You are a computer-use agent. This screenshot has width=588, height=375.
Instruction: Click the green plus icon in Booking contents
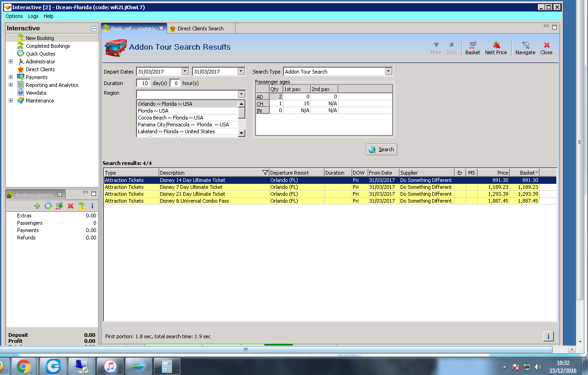tap(37, 206)
